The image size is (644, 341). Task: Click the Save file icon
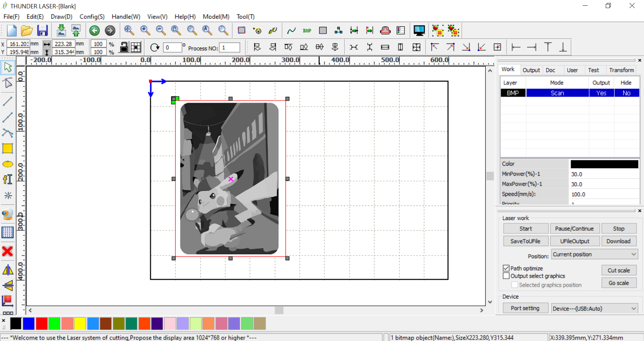[42, 31]
